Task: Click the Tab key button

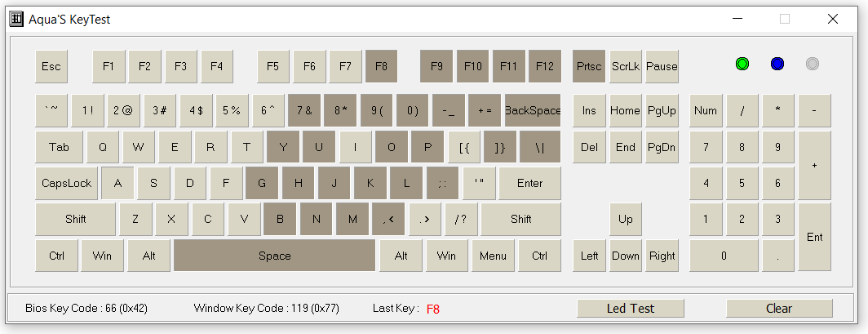Action: pos(60,147)
